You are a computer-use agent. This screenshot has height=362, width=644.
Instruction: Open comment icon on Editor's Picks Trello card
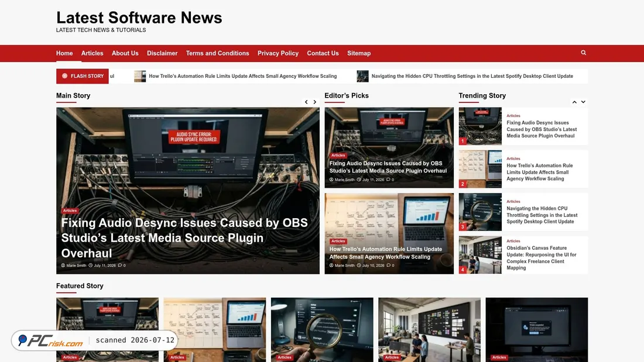pos(388,266)
